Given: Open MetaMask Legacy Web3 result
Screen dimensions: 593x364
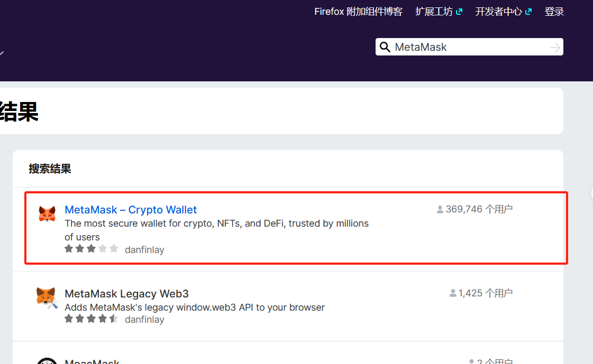Looking at the screenshot, I should tap(126, 294).
